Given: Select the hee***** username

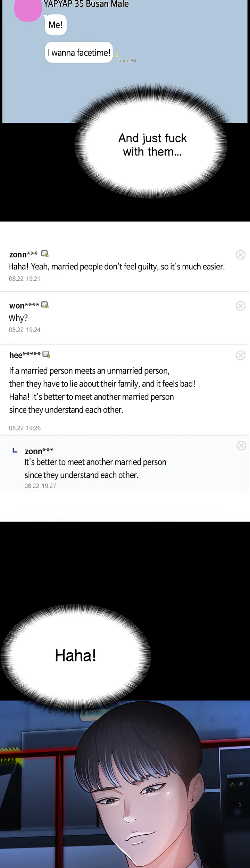Looking at the screenshot, I should pyautogui.click(x=25, y=355).
